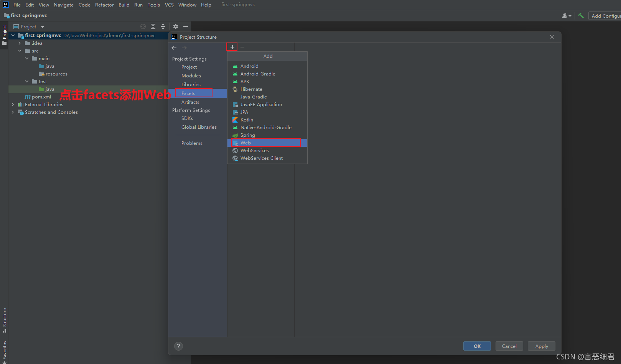The image size is (621, 364).
Task: Collapse the test folder
Action: tap(27, 82)
